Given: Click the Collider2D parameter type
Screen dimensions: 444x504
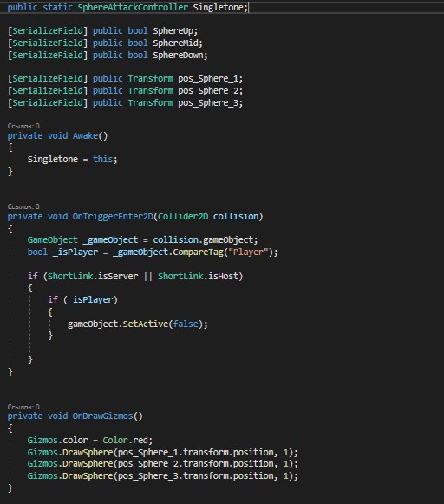Looking at the screenshot, I should point(183,216).
